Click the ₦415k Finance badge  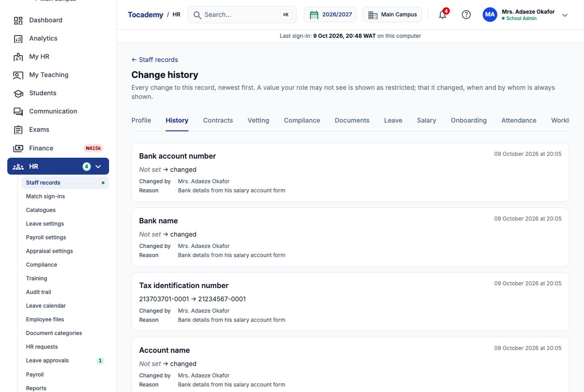tap(94, 148)
